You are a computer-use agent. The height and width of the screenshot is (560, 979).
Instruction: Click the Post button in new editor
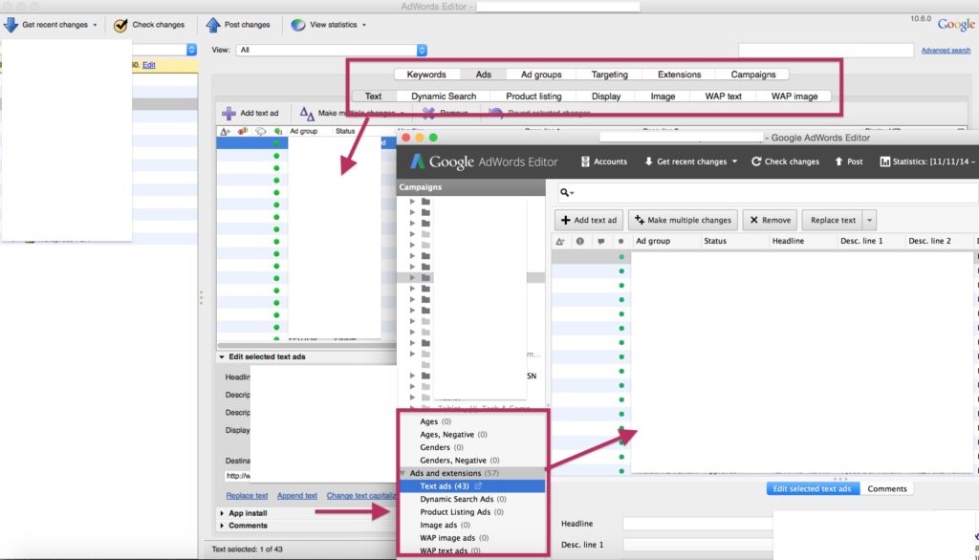pos(849,162)
